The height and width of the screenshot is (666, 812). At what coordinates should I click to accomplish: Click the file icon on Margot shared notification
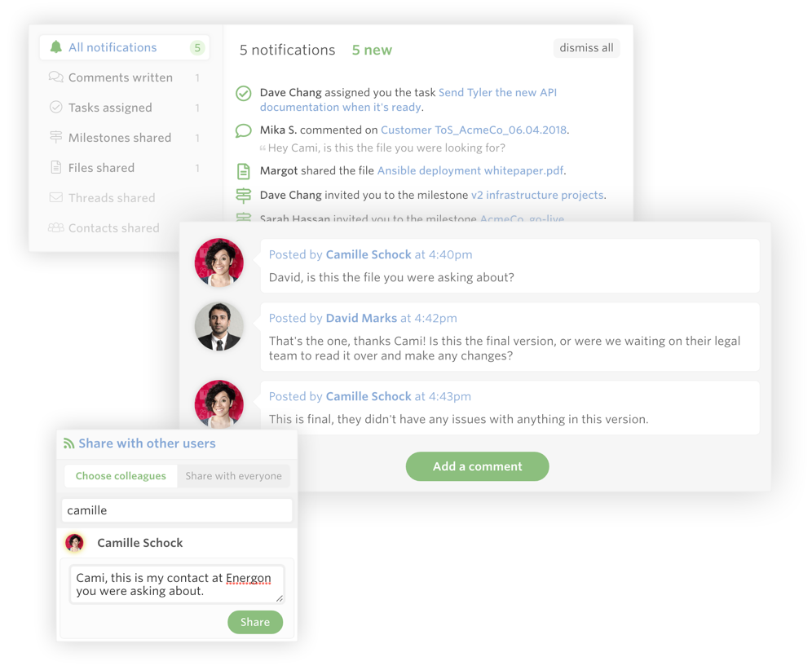pos(244,171)
